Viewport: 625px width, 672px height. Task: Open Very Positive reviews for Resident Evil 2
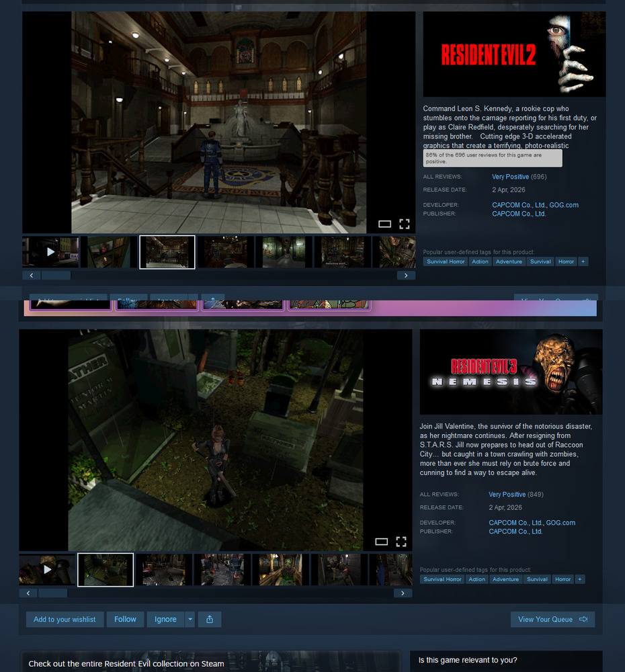(510, 177)
